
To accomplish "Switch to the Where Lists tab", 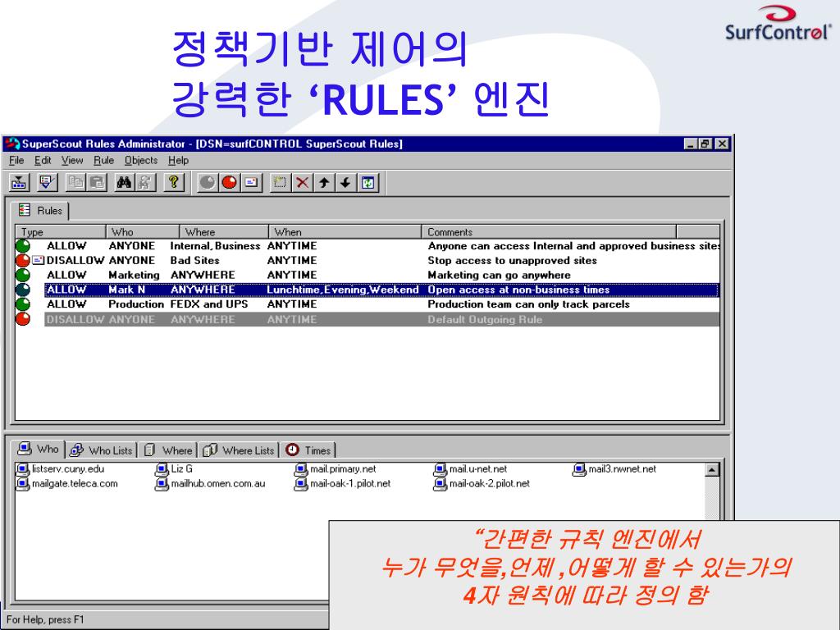I will coord(239,450).
